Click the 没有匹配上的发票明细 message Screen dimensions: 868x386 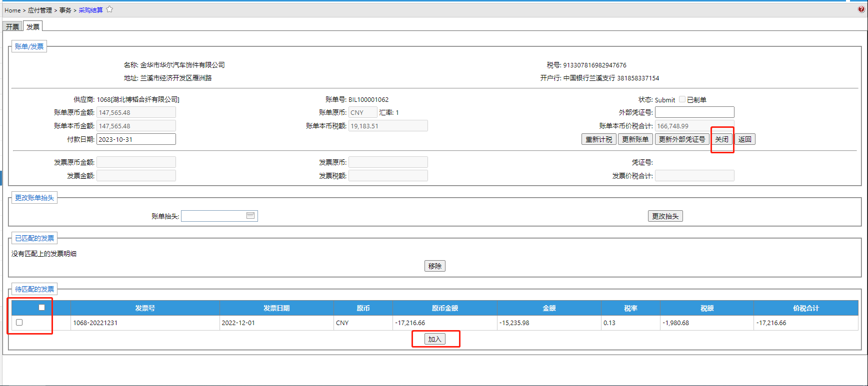[x=44, y=254]
